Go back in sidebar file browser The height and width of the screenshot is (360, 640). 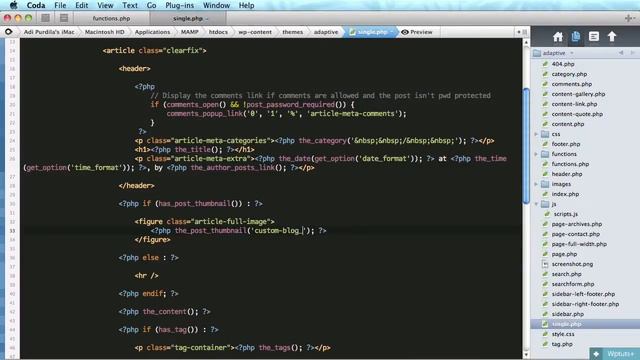621,53
